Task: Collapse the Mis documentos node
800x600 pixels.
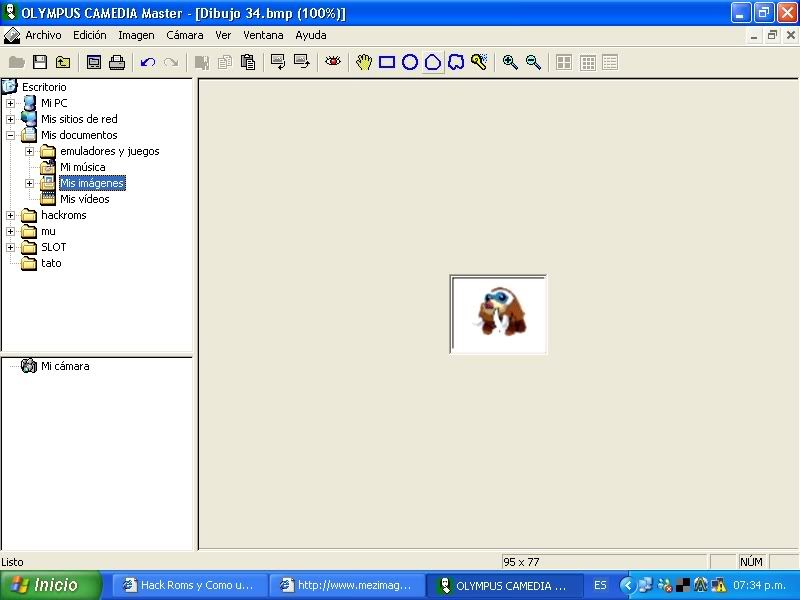Action: pos(10,135)
